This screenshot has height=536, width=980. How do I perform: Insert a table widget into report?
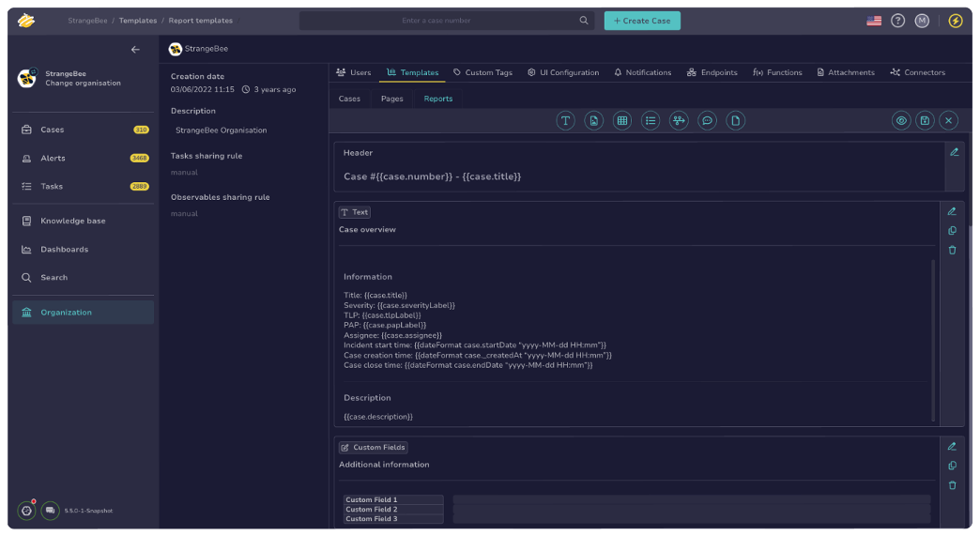(x=621, y=120)
